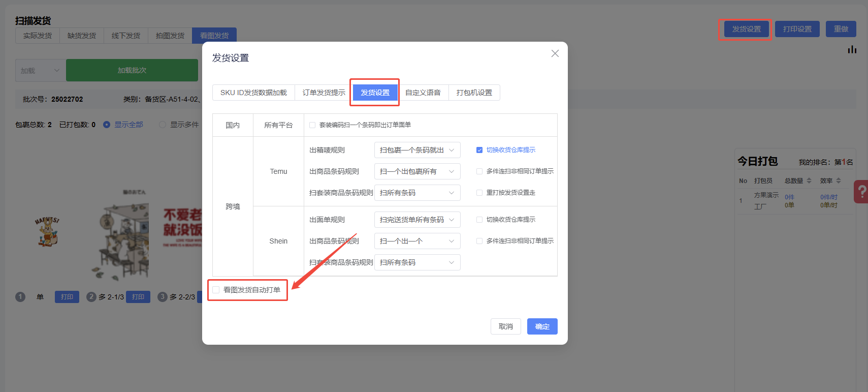Expand Temu 出箱唛规则 dropdown
This screenshot has width=868, height=392.
point(417,150)
